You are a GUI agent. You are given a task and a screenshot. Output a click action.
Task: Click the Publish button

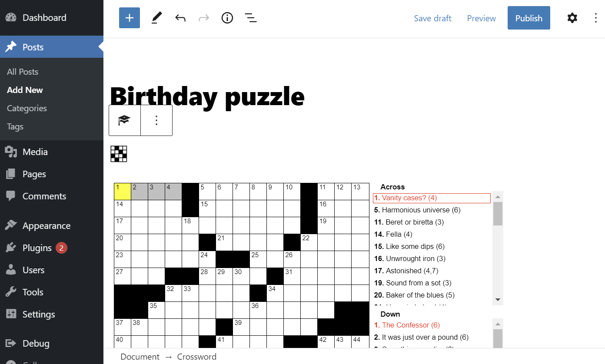click(x=529, y=18)
